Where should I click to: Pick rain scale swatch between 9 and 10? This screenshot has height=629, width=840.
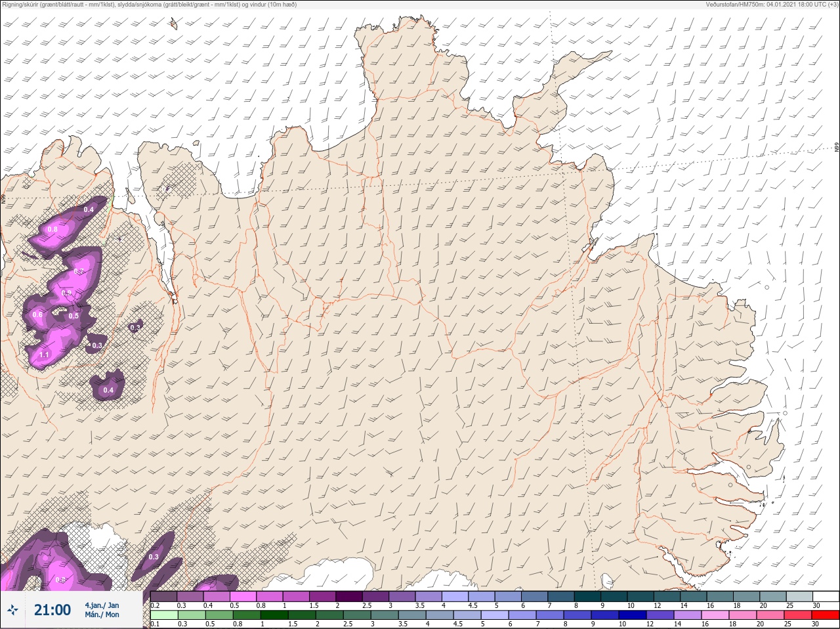pyautogui.click(x=604, y=615)
